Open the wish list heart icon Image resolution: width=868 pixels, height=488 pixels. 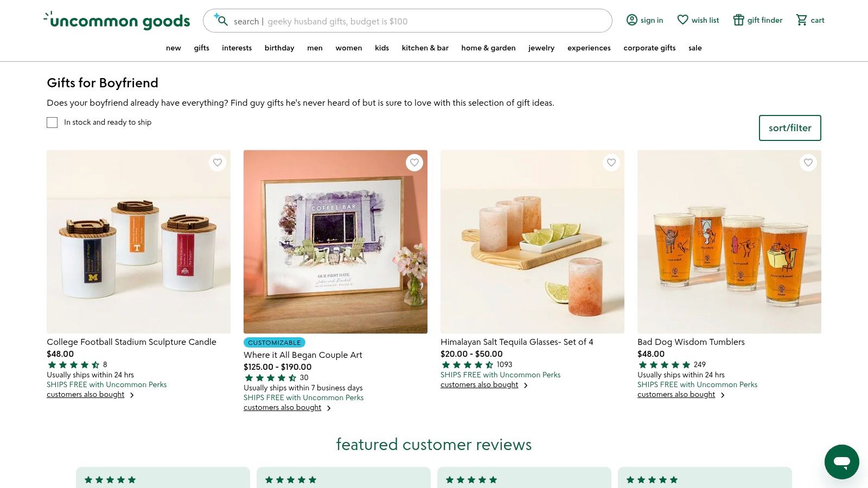682,20
